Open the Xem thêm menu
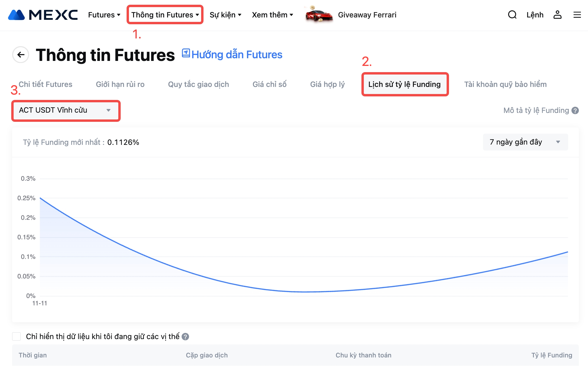 pos(272,15)
